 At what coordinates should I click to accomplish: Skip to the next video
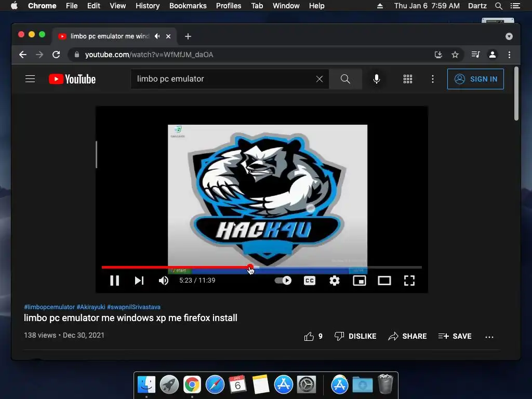pos(139,281)
